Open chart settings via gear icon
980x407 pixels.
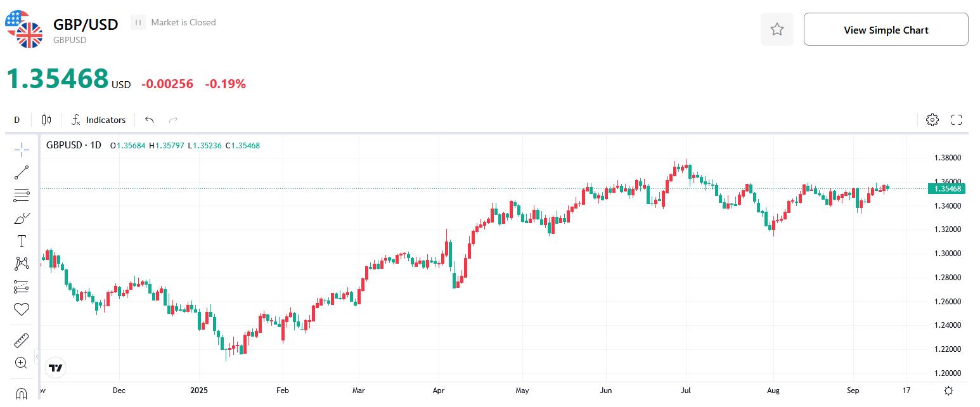pos(932,119)
